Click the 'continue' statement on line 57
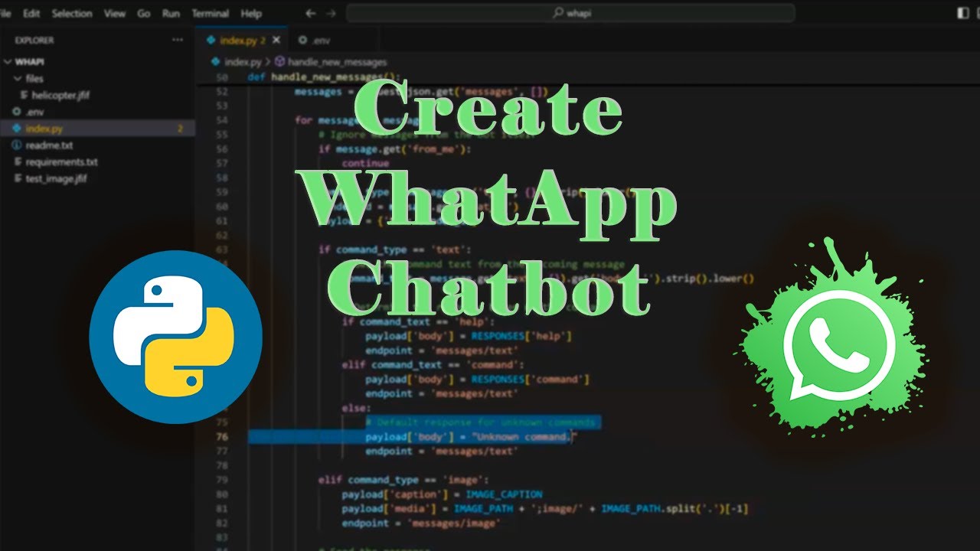Screen dimensions: 980x551 pyautogui.click(x=365, y=163)
